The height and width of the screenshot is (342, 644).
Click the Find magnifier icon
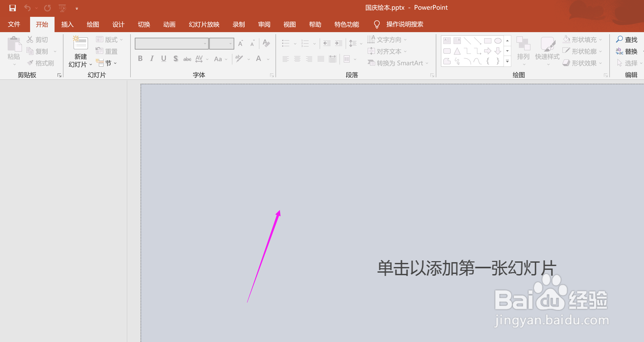[x=619, y=40]
